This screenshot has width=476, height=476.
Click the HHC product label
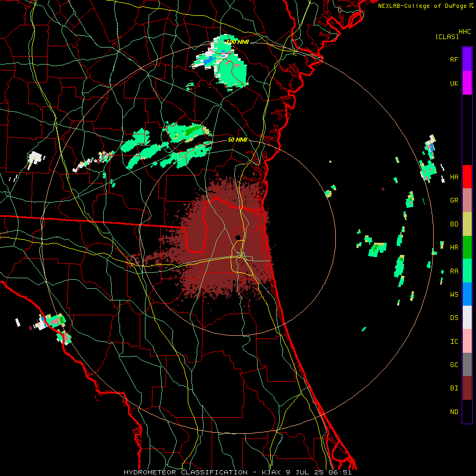464,32
